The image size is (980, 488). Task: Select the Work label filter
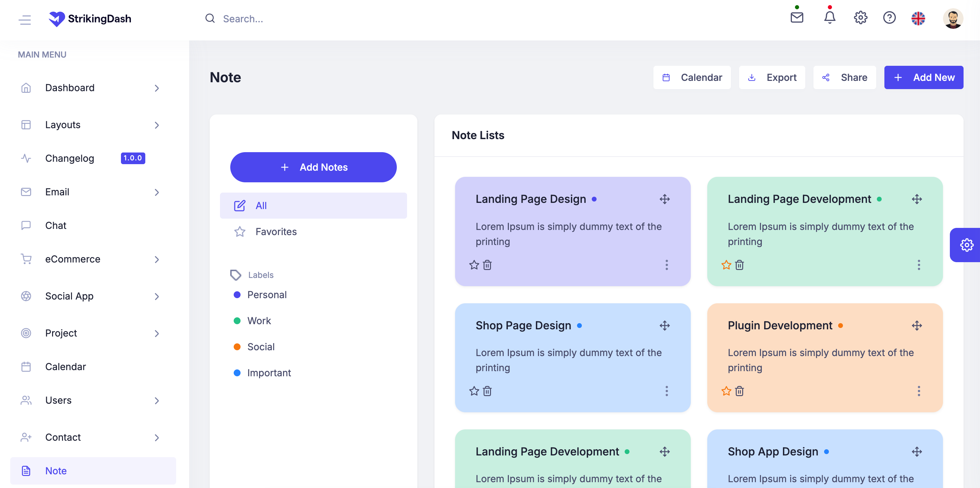259,320
